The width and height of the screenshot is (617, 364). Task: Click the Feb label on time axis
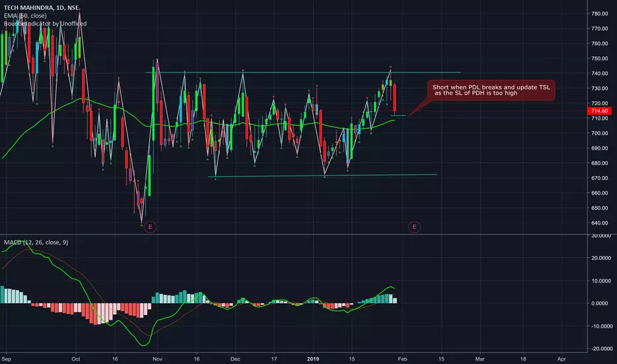[x=402, y=359]
